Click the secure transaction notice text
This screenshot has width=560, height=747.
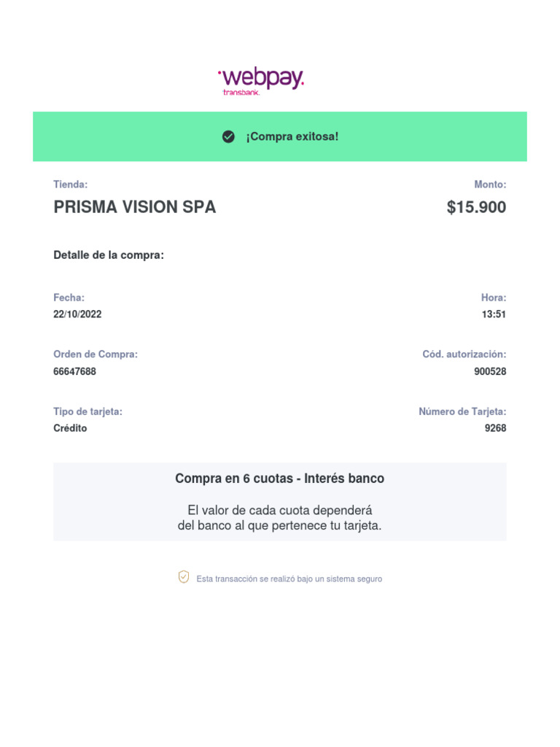(289, 578)
